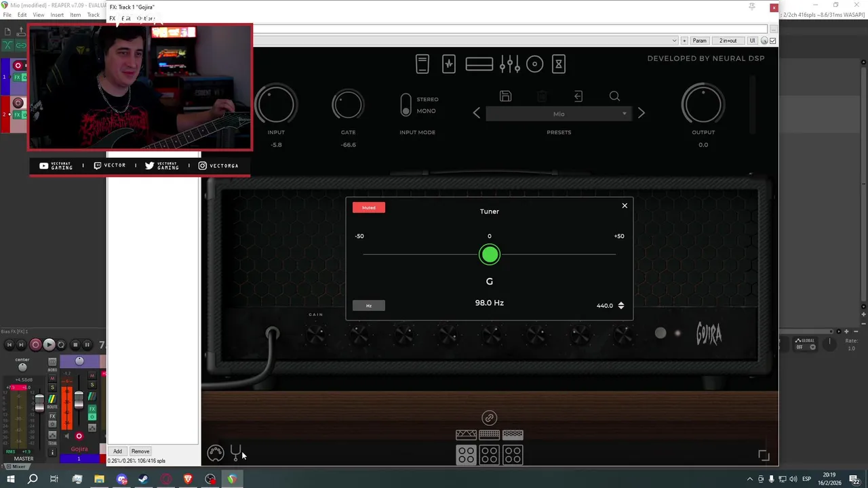Unmute the tuner with Muted button
The image size is (868, 488).
coord(368,207)
